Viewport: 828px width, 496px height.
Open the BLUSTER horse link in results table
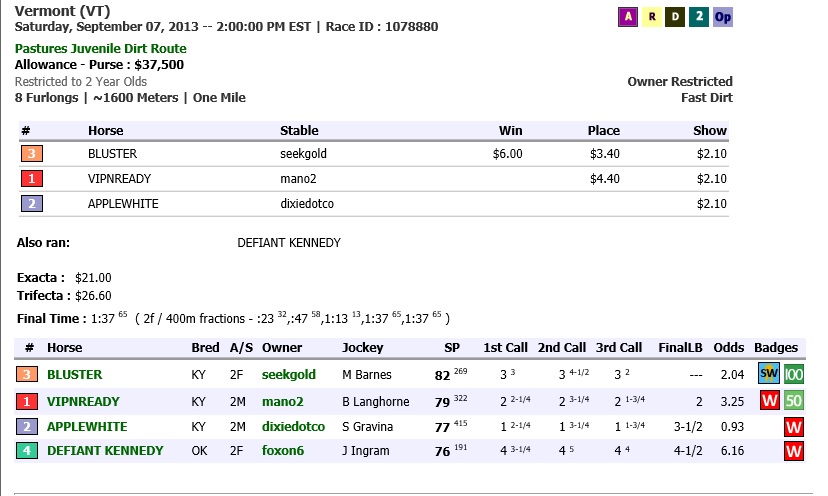pyautogui.click(x=74, y=375)
